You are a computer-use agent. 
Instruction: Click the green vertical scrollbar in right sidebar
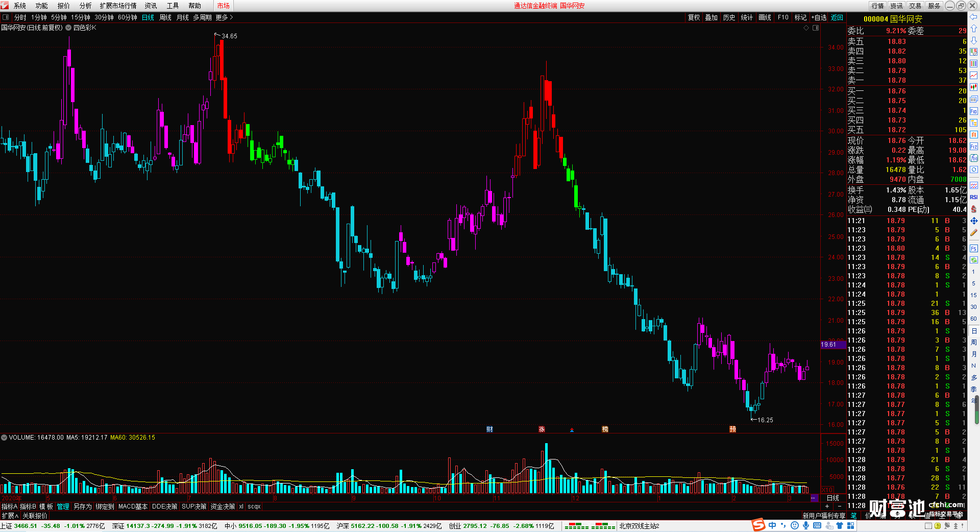977,410
